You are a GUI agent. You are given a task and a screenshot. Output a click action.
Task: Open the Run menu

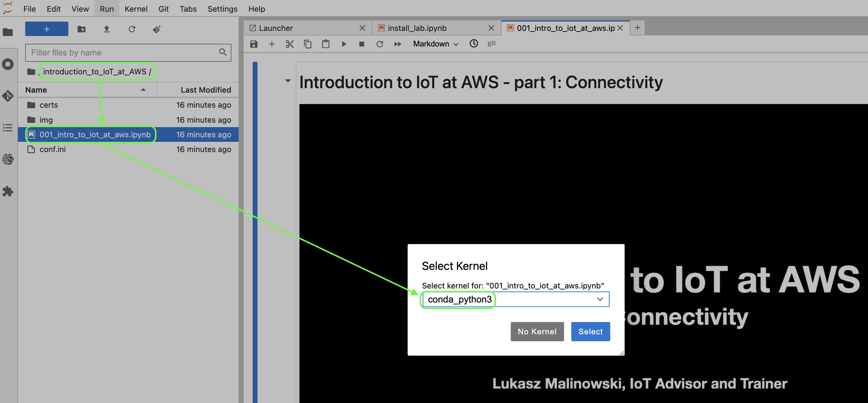tap(106, 9)
